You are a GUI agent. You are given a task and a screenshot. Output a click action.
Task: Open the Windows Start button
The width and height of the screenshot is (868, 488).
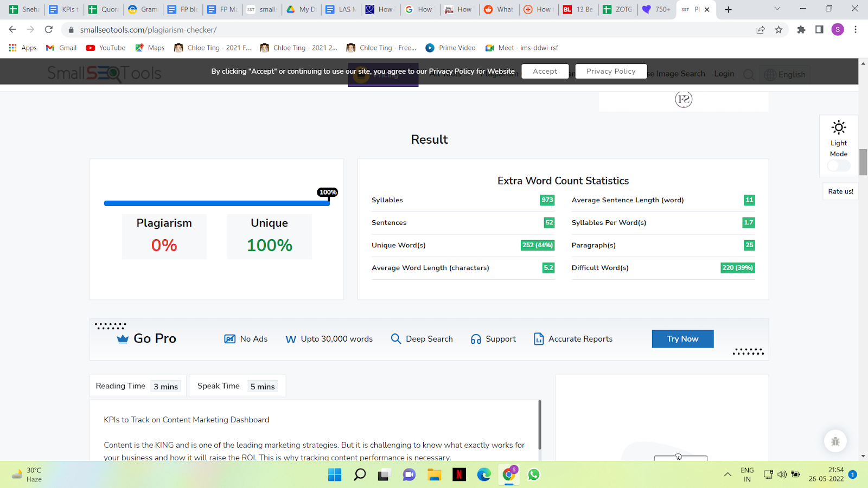[335, 475]
